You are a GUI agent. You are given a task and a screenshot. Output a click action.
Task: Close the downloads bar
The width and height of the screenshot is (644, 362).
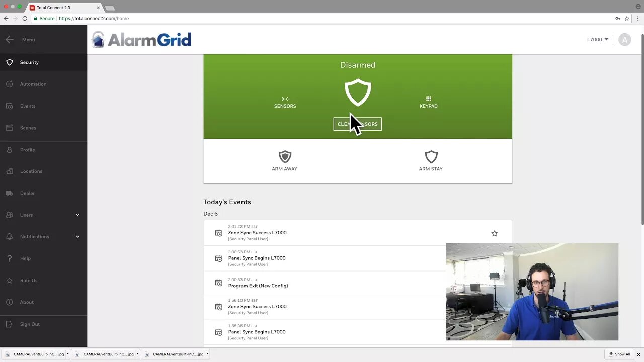coord(638,354)
